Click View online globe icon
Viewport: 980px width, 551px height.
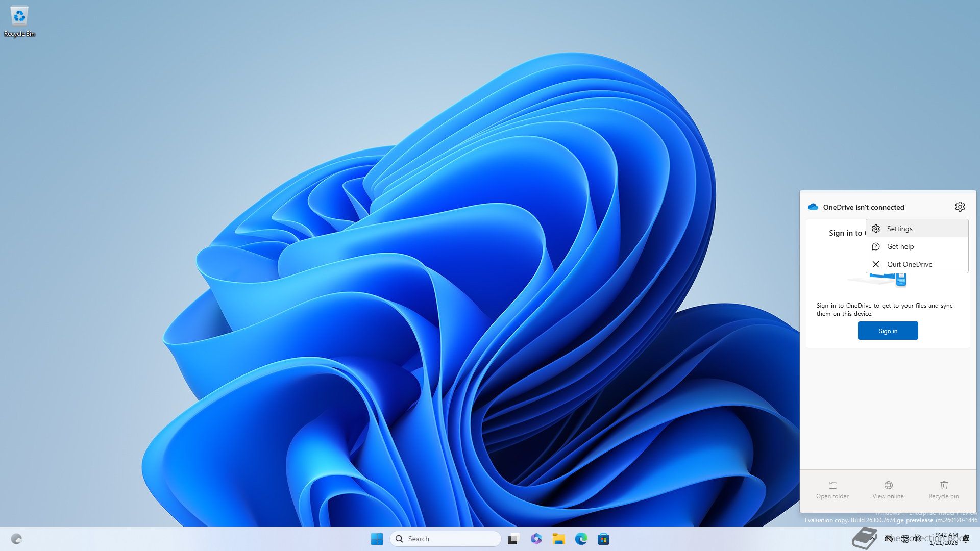coord(888,485)
